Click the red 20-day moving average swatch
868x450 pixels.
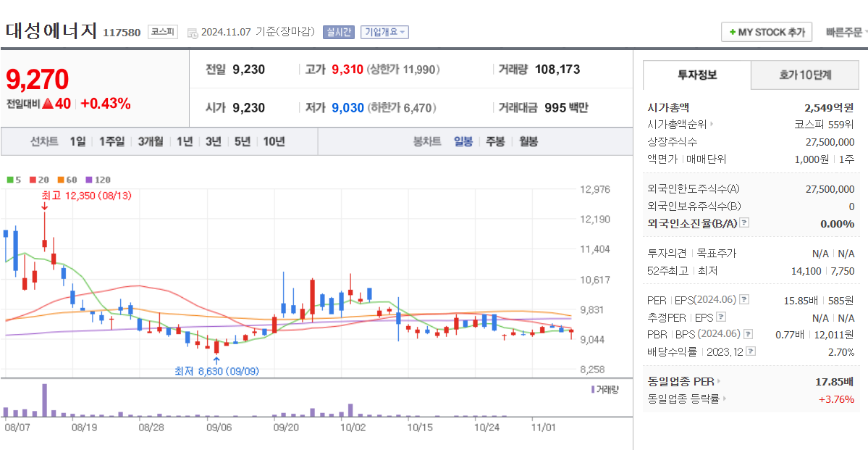coord(32,180)
